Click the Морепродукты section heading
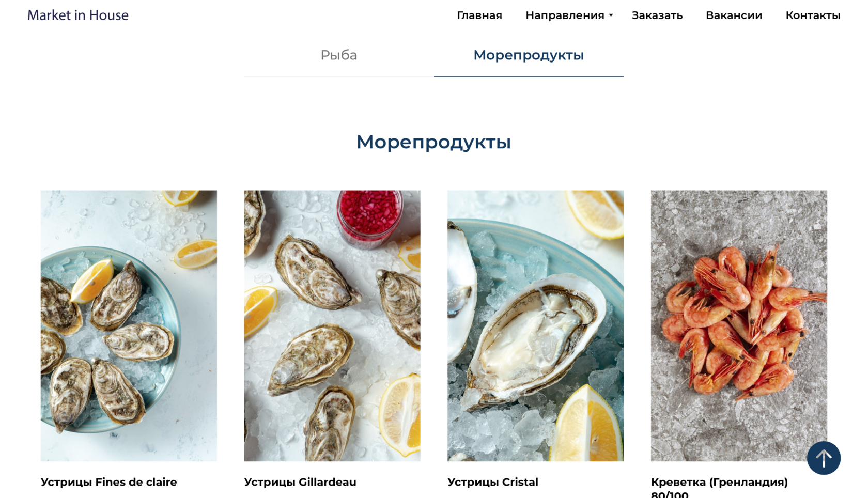 coord(433,142)
